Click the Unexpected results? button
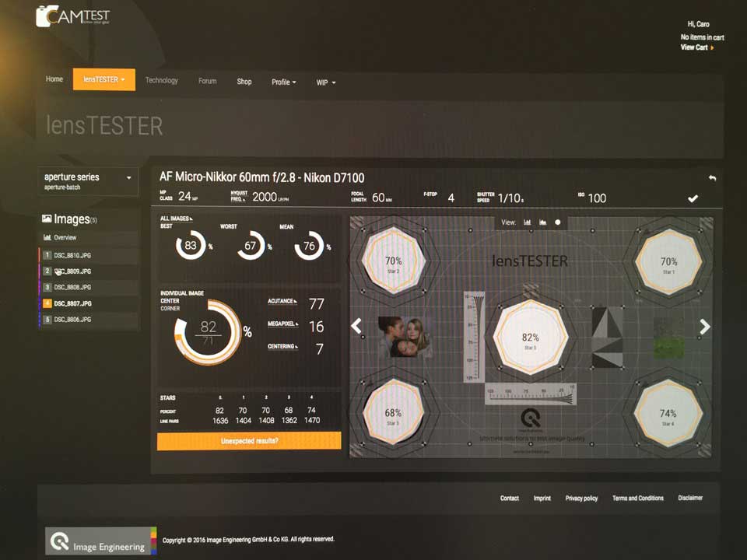Viewport: 747px width, 560px height. pos(249,441)
